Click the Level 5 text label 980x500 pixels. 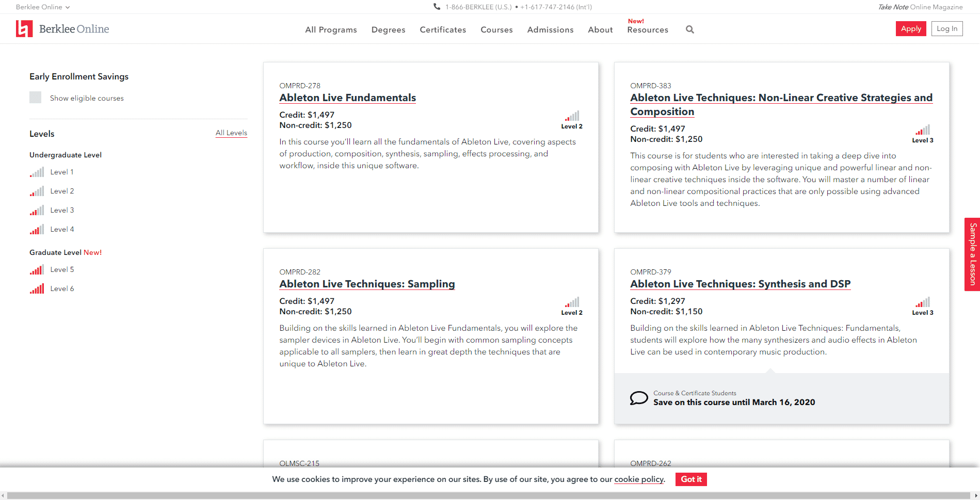pyautogui.click(x=62, y=270)
